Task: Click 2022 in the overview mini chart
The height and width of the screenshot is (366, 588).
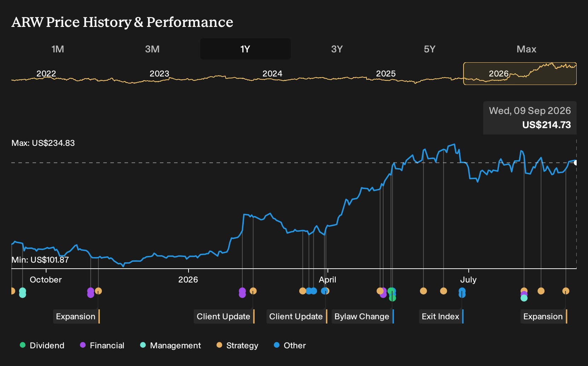Action: [46, 74]
